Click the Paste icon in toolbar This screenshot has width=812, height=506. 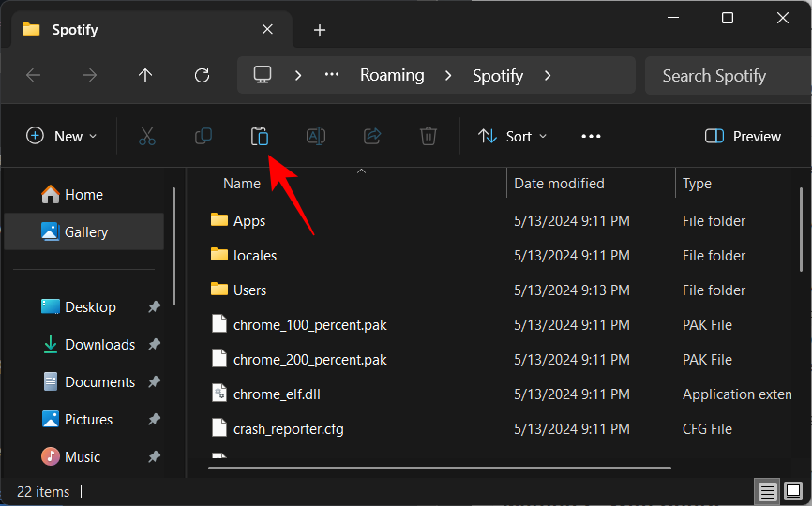coord(260,137)
